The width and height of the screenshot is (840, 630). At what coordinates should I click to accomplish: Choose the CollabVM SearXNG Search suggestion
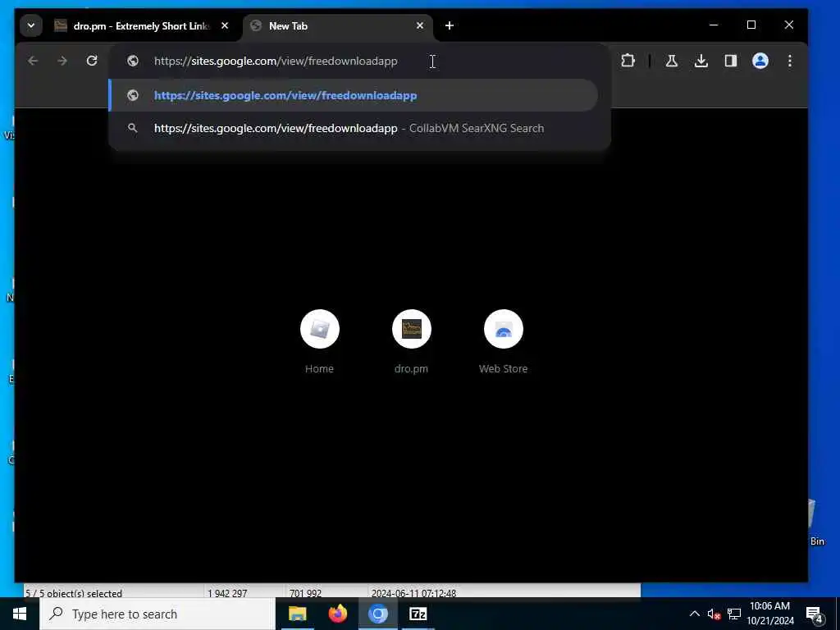pos(354,128)
